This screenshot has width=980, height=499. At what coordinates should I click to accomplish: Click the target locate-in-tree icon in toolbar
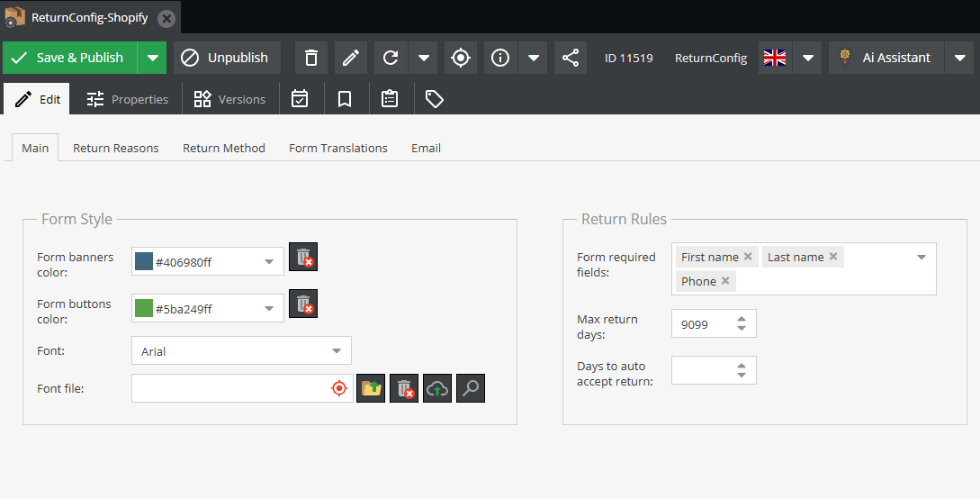pos(461,58)
